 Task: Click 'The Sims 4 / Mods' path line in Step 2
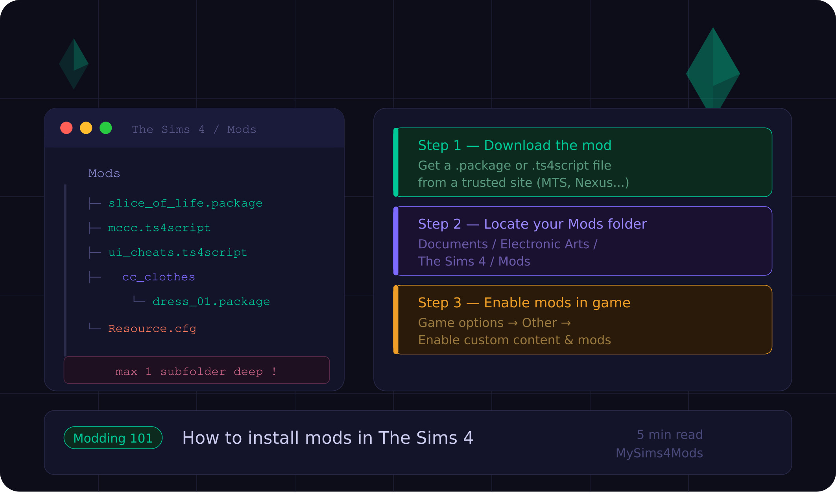pyautogui.click(x=474, y=262)
